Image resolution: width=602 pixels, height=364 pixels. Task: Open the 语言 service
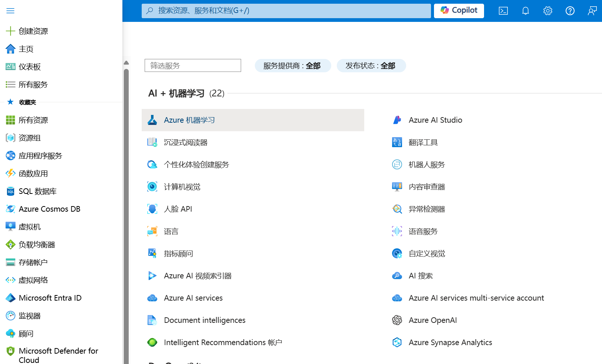click(171, 231)
